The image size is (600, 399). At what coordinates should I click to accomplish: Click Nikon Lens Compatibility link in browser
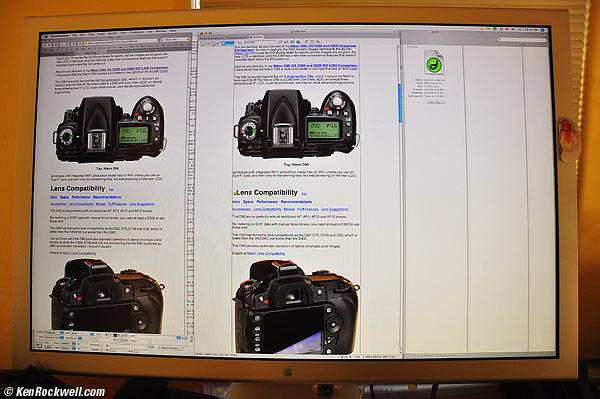[79, 253]
